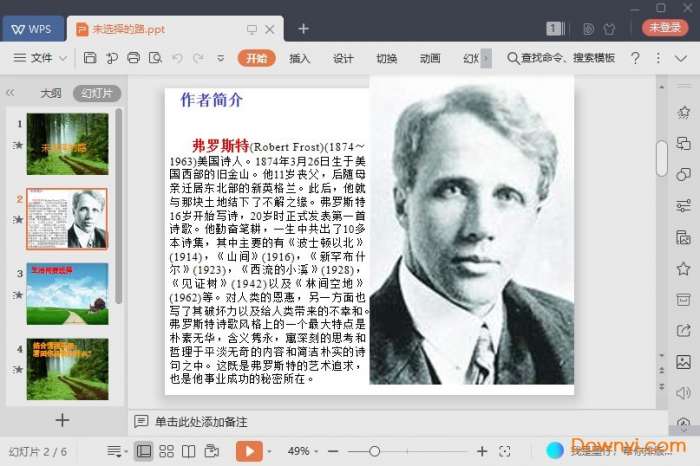This screenshot has height=466, width=700.
Task: Click the command search field
Action: tap(561, 58)
